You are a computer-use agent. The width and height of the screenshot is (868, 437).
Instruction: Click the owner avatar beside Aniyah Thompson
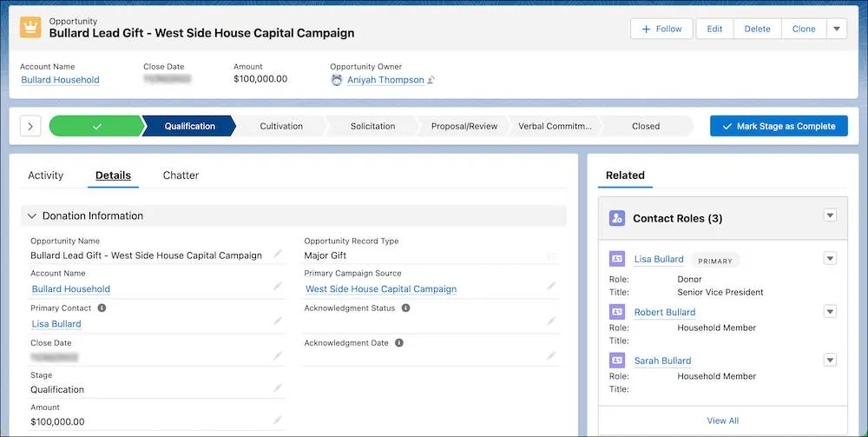coord(336,80)
